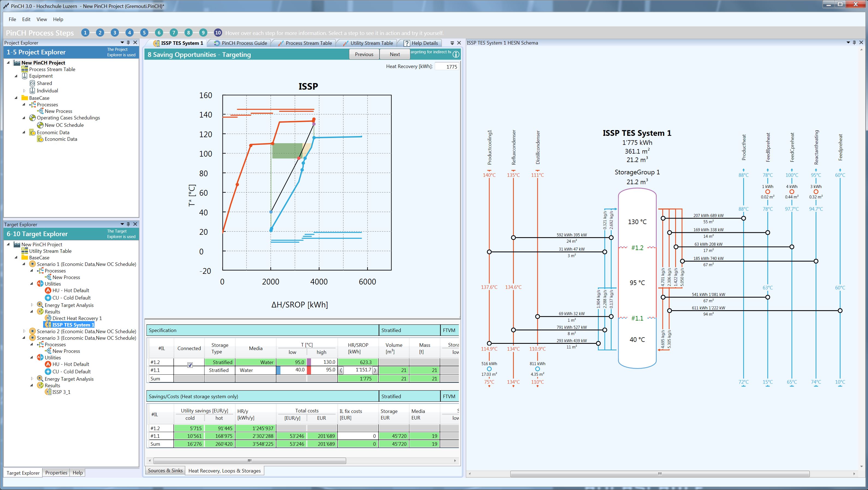The image size is (868, 490).
Task: Click process step 10 circle
Action: [218, 33]
